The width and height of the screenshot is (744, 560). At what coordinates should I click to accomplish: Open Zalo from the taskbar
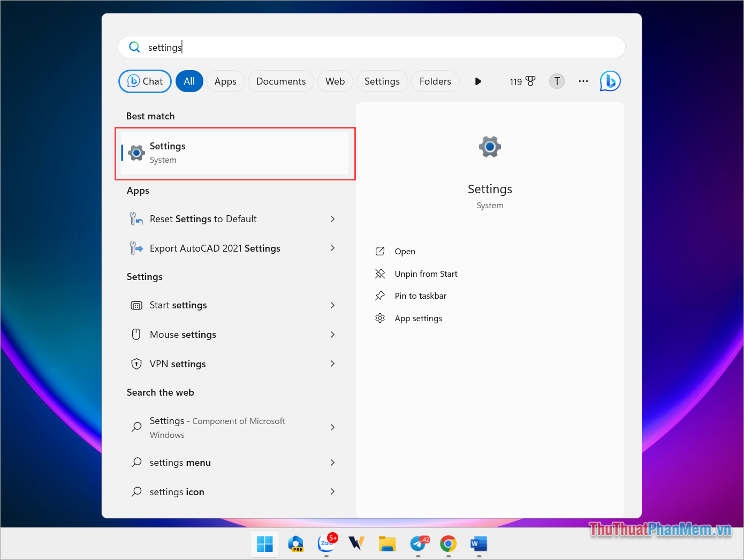point(327,544)
